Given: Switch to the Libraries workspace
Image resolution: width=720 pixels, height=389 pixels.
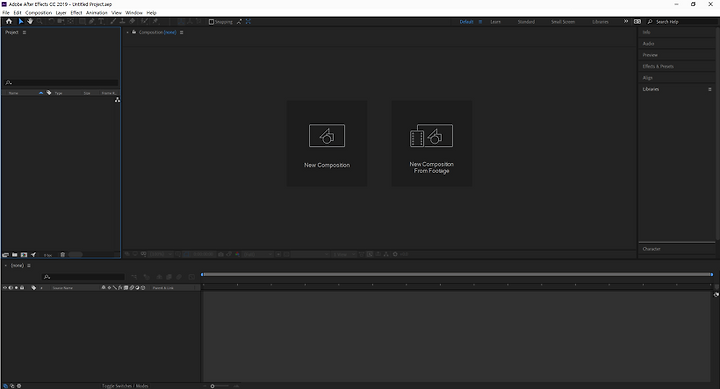Looking at the screenshot, I should [600, 22].
